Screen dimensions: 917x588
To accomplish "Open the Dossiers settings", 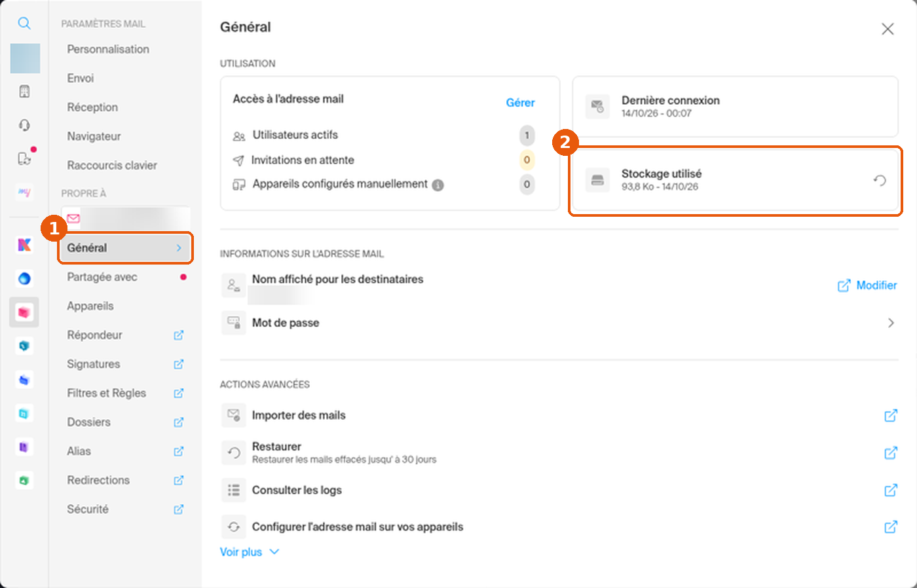I will tap(88, 422).
